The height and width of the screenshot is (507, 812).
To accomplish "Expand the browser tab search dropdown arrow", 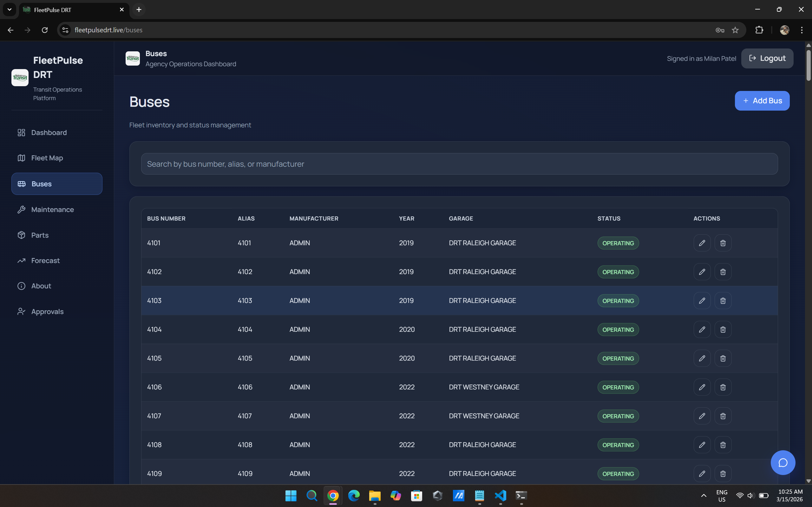I will pyautogui.click(x=10, y=10).
